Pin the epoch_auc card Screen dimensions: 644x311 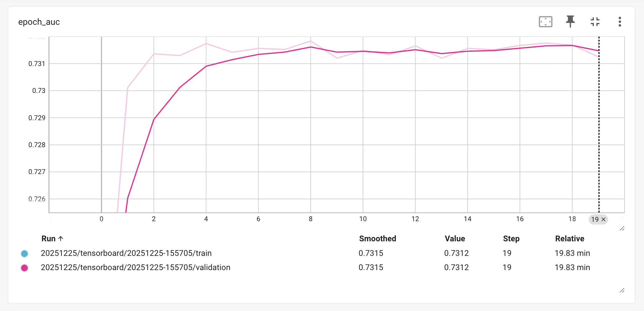pyautogui.click(x=570, y=22)
